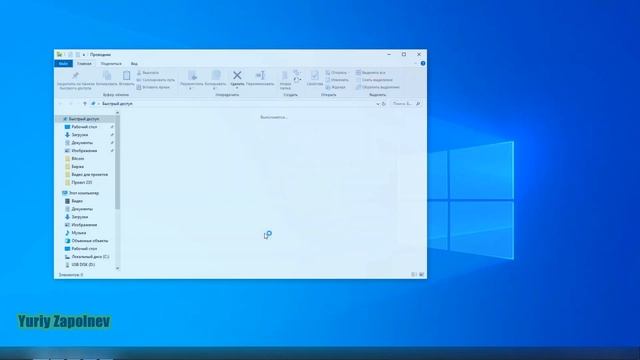Click the navigation pane scroll-down arrow
Viewport: 640px width, 360px height.
click(118, 268)
